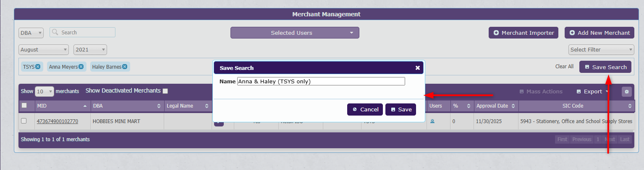The width and height of the screenshot is (644, 170).
Task: Click Clear All filters link
Action: [564, 67]
